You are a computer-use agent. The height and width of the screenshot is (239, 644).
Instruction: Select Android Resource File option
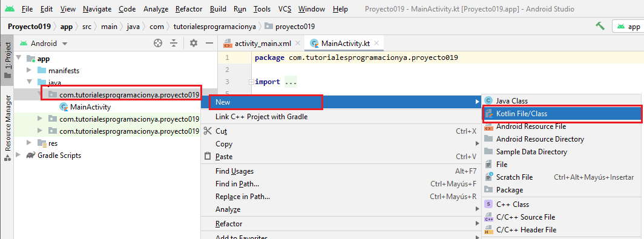pos(562,126)
